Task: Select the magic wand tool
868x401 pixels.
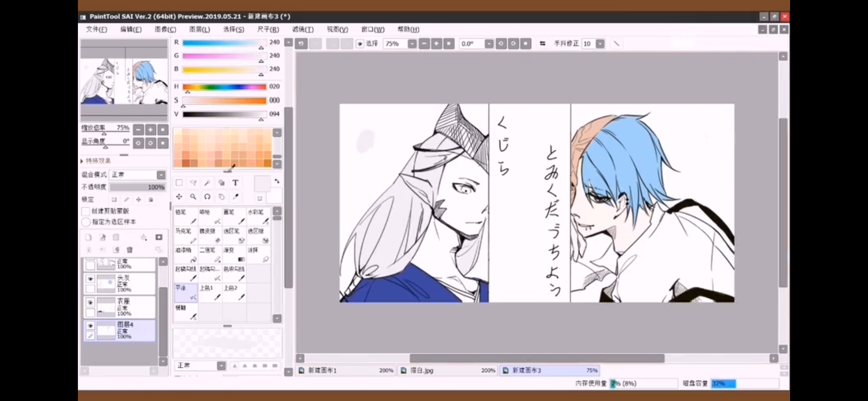Action: pos(207,182)
